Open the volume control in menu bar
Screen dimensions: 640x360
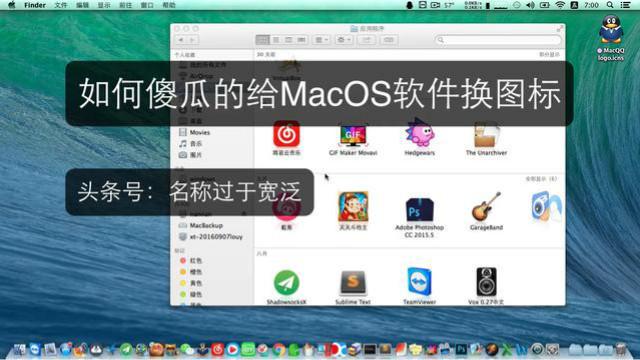(x=530, y=5)
